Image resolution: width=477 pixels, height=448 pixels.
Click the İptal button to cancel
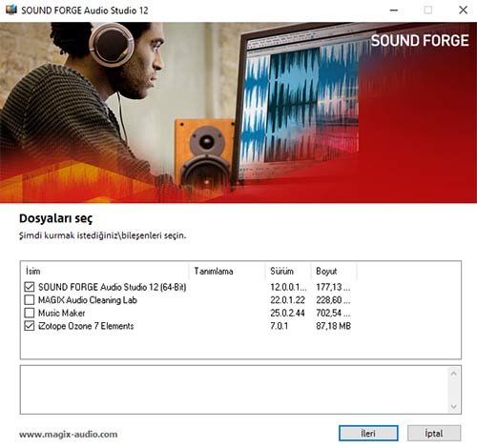click(x=434, y=433)
